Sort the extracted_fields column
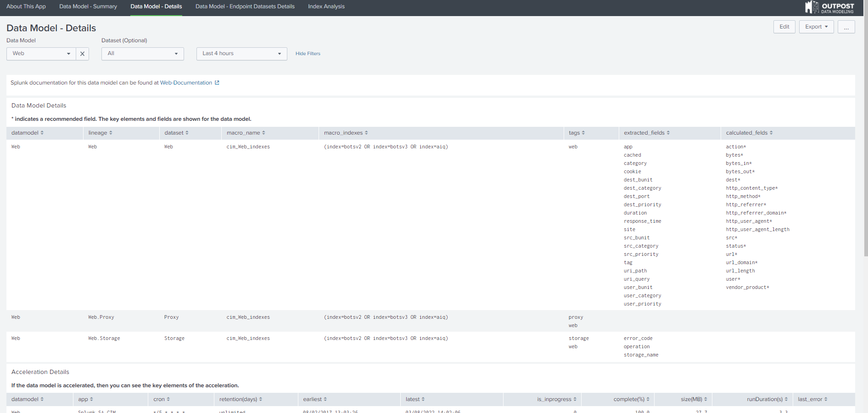 point(646,133)
